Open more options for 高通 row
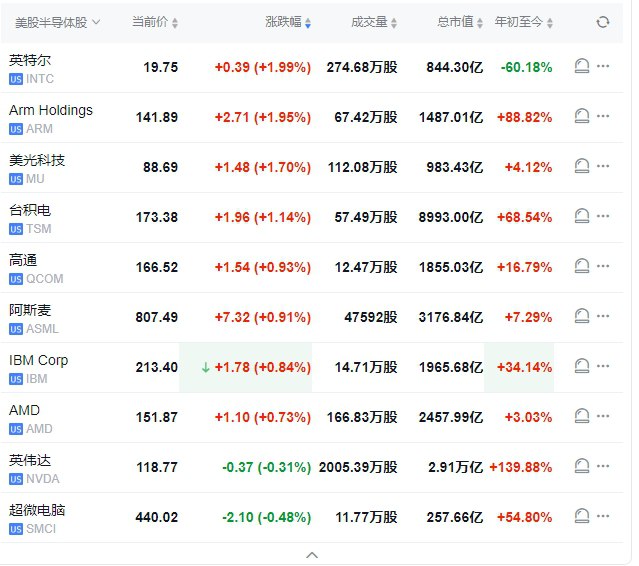The image size is (639, 566). point(603,266)
